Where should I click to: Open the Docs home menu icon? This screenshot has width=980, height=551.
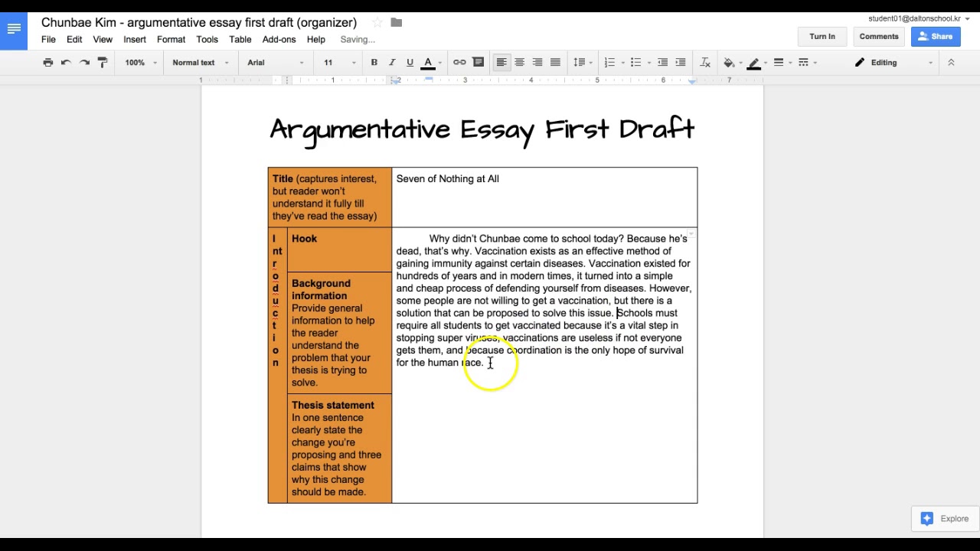(x=14, y=29)
